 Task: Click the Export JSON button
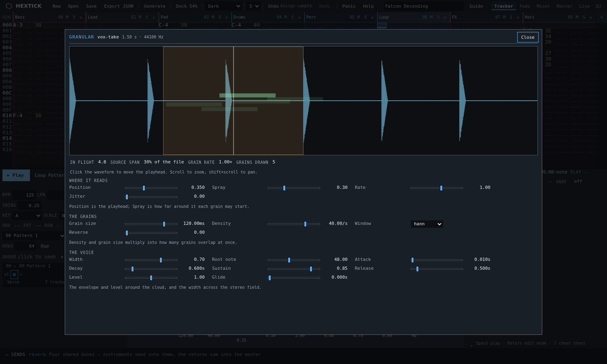[x=119, y=6]
